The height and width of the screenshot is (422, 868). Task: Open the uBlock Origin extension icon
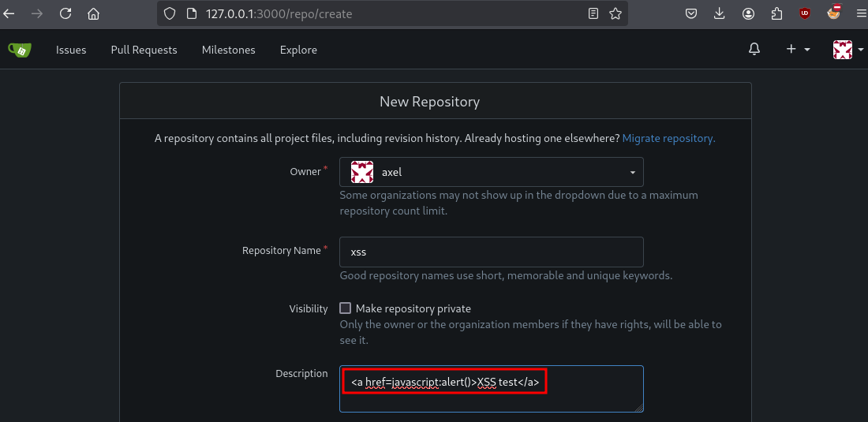click(x=804, y=13)
